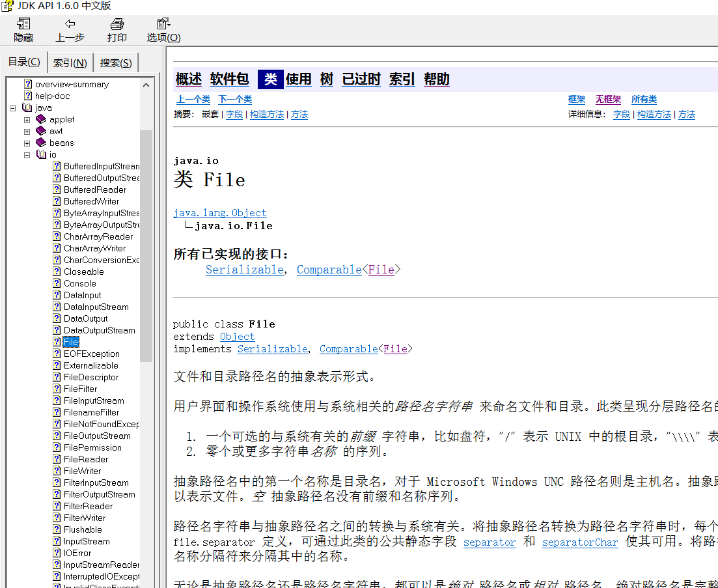Viewport: 718px width, 588px height.
Task: Click the io open-book icon
Action: (41, 154)
